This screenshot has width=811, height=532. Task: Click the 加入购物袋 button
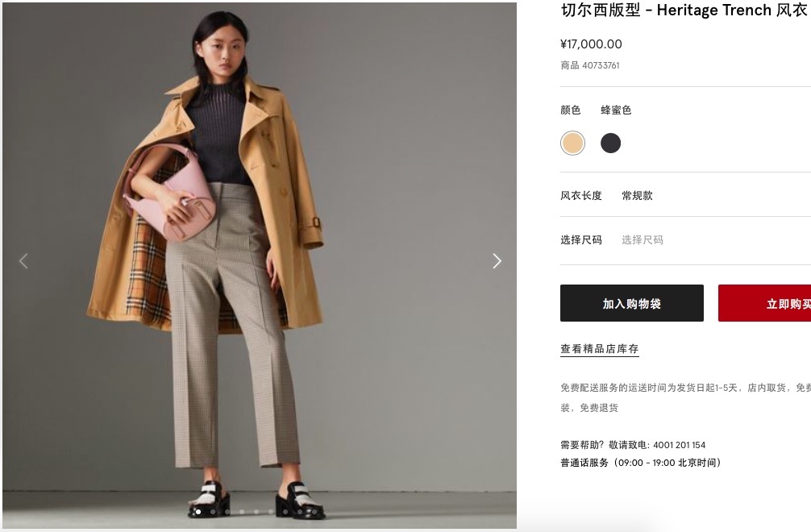pyautogui.click(x=631, y=303)
